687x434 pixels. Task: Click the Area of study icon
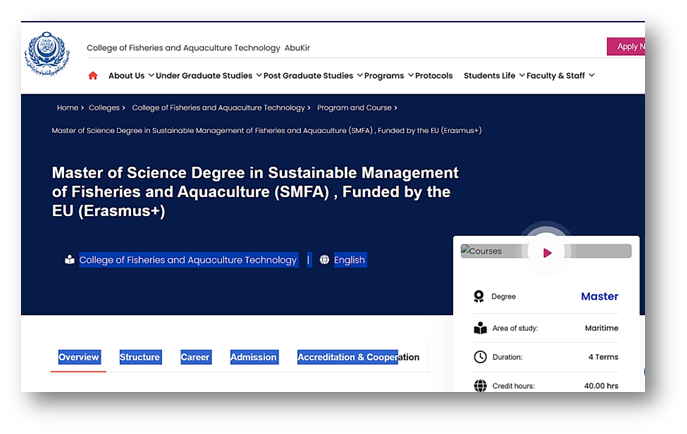click(x=480, y=328)
